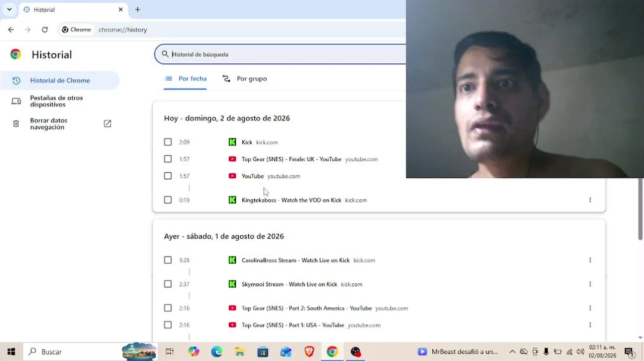644x361 pixels.
Task: Switch to the Por fecha tab
Action: [x=185, y=79]
